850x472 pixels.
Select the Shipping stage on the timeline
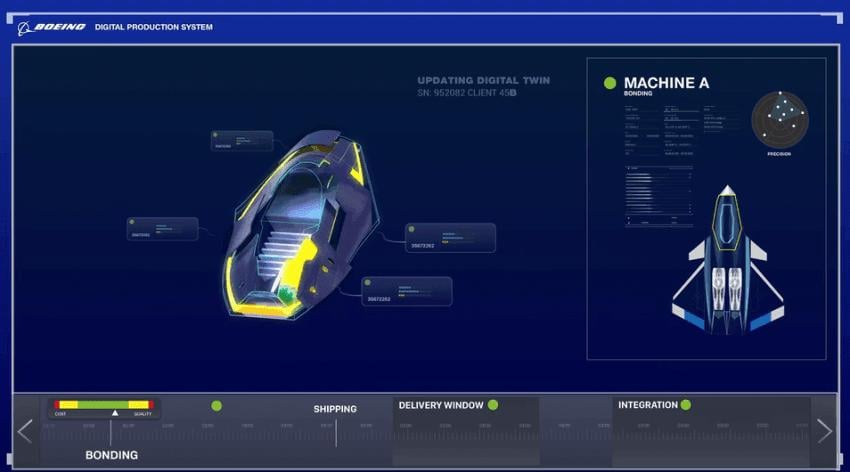(x=334, y=408)
